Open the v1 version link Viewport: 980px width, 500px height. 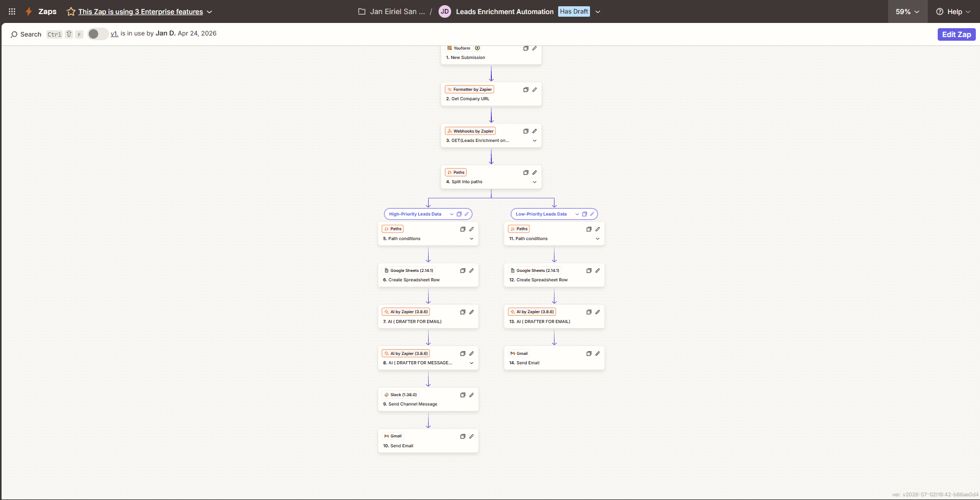click(x=114, y=33)
